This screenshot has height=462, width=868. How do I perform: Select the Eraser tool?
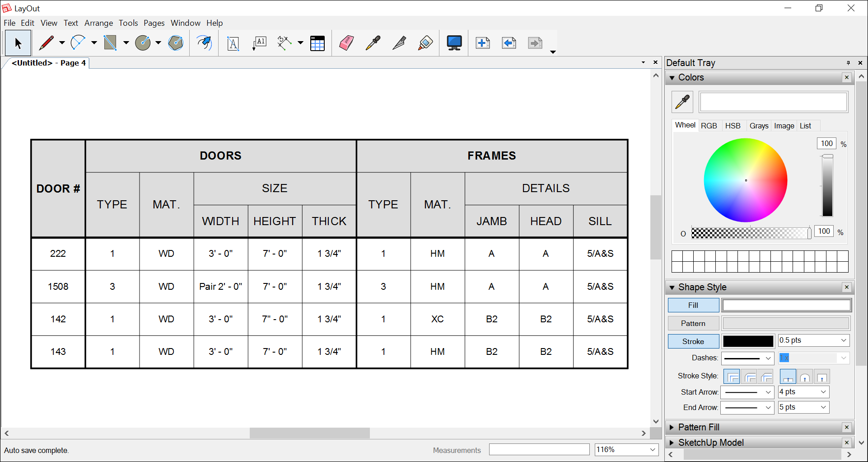346,42
